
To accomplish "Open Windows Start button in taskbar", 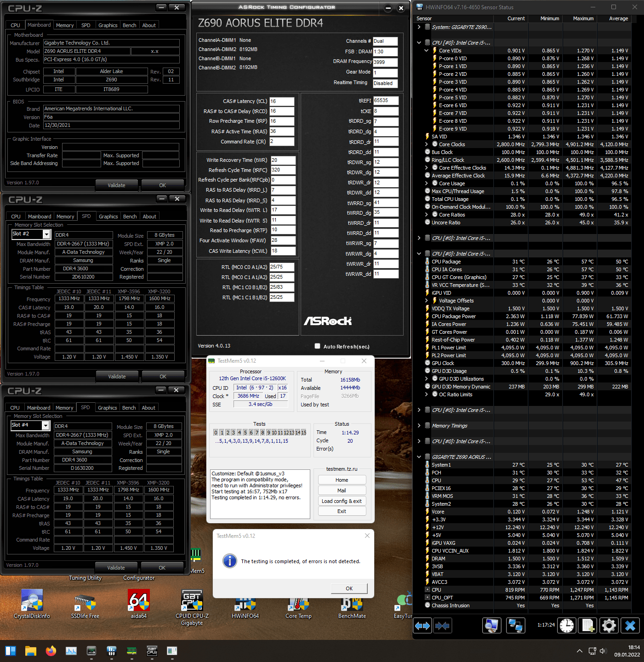I will (x=11, y=651).
